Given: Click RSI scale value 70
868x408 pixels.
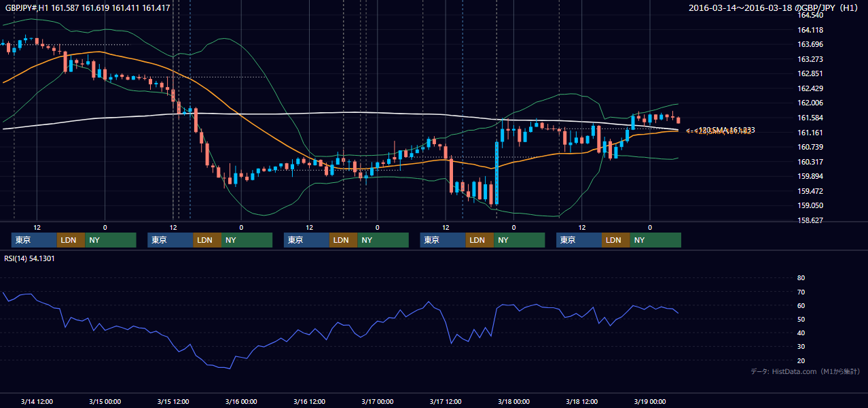Looking at the screenshot, I should pos(801,292).
